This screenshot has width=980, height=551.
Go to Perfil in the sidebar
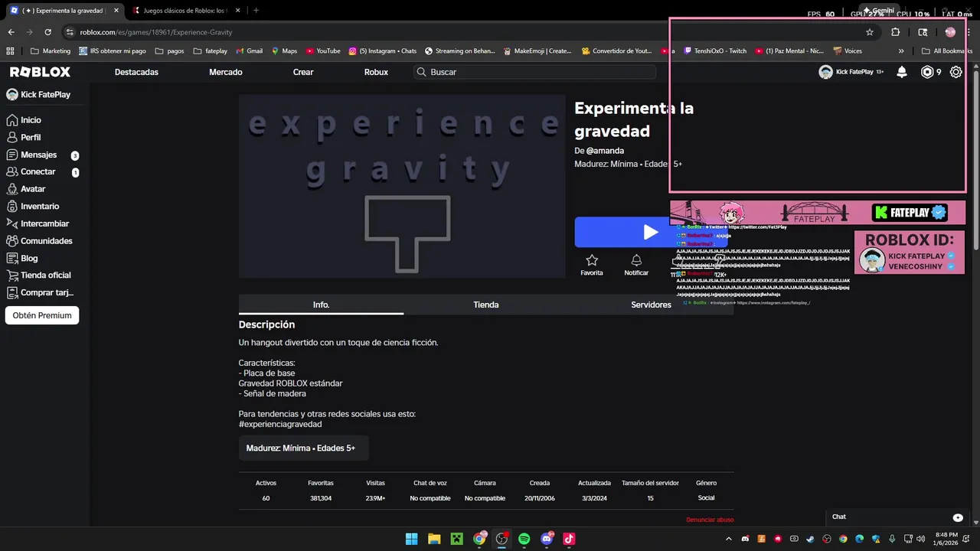pos(24,138)
